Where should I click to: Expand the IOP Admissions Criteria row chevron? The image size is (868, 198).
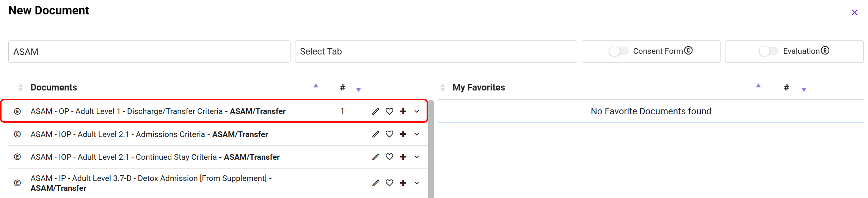click(417, 134)
